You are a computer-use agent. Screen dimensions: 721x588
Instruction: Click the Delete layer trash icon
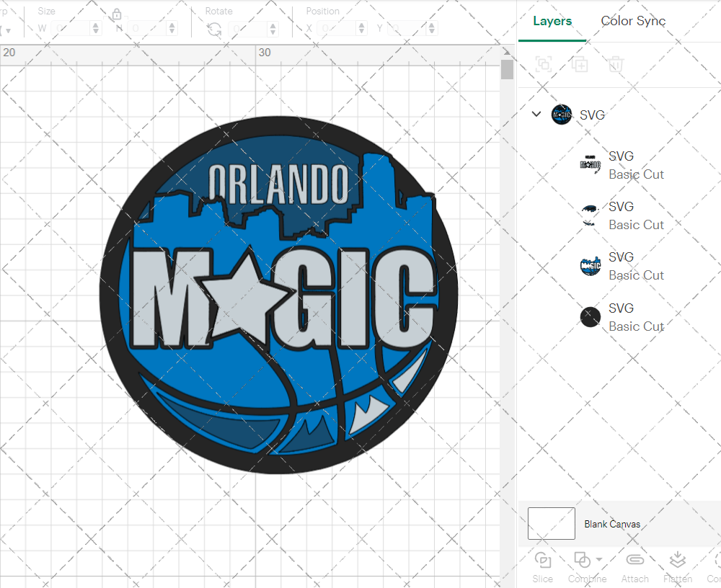click(x=616, y=64)
